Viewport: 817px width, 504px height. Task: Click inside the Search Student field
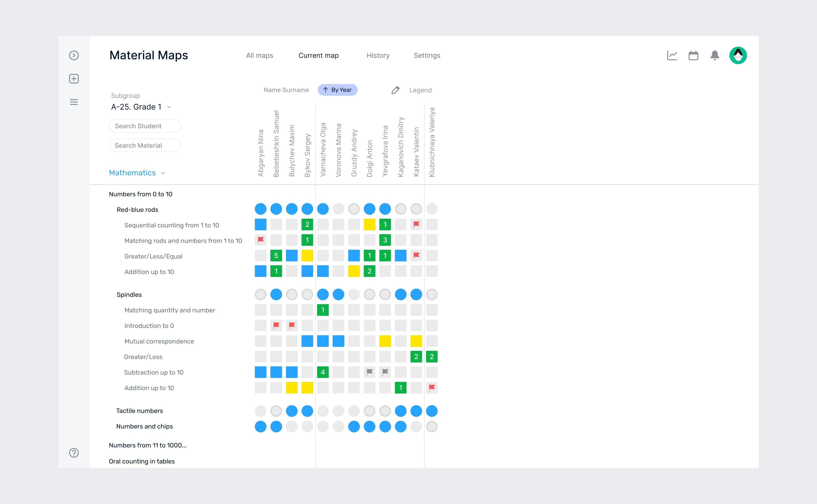coord(145,126)
